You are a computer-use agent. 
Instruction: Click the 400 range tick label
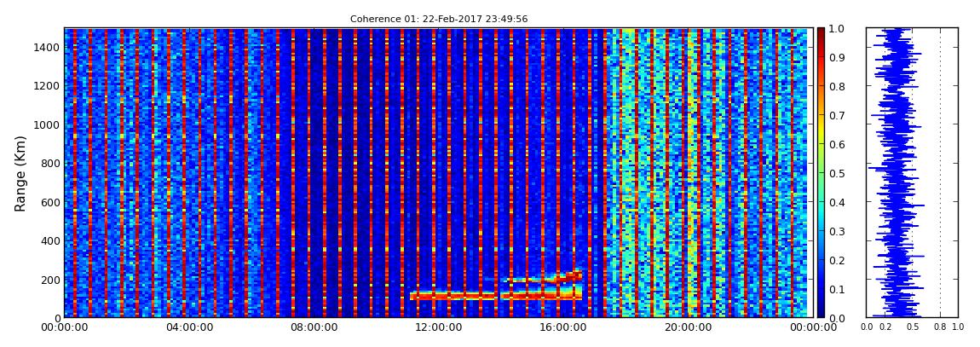(49, 240)
